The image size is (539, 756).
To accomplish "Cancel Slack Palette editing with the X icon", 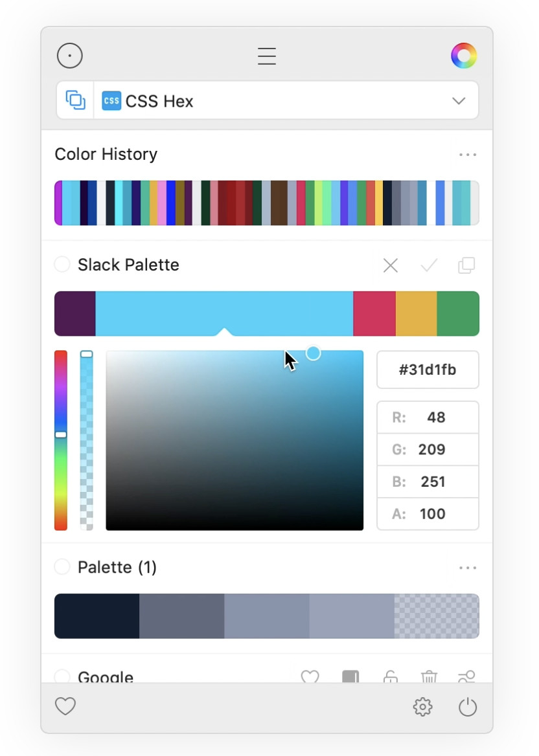I will (391, 265).
